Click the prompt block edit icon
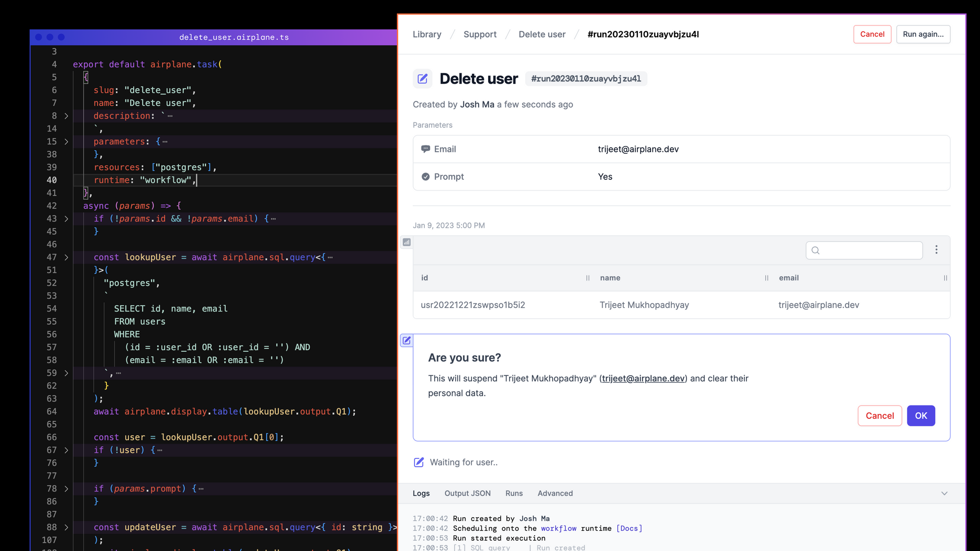 tap(407, 340)
